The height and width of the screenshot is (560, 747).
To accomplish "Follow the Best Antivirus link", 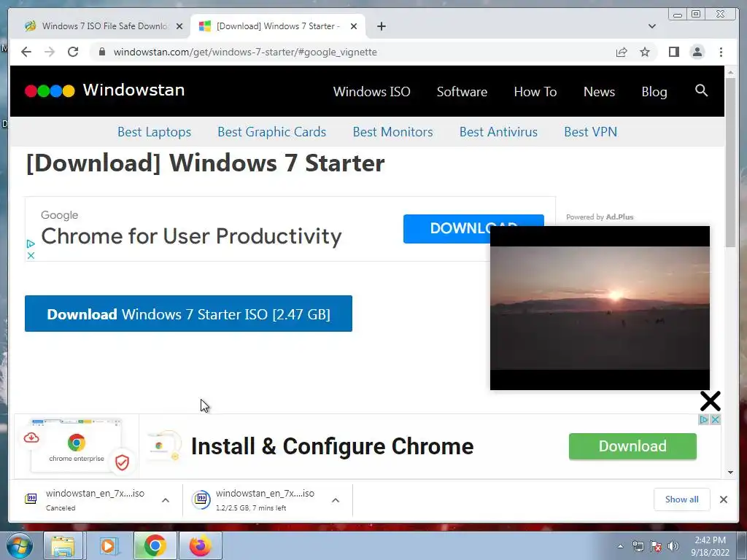I will tap(498, 132).
